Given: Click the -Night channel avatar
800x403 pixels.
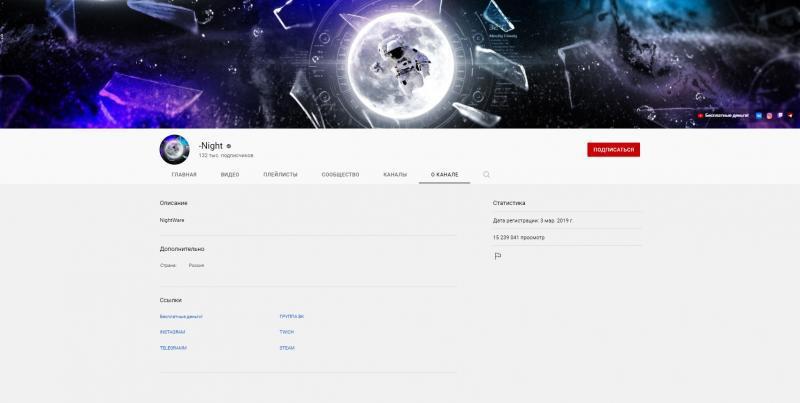Looking at the screenshot, I should coord(174,149).
